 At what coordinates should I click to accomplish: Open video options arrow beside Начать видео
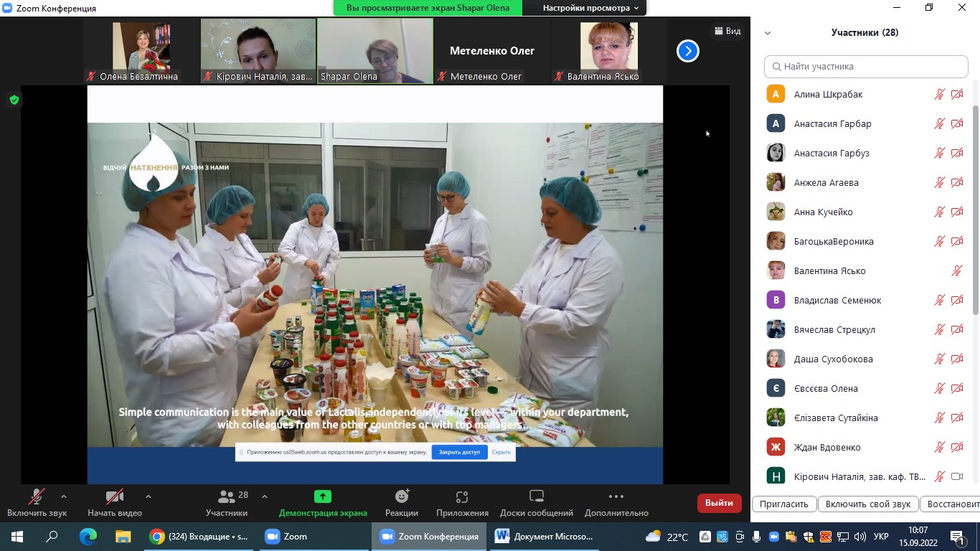coord(149,496)
